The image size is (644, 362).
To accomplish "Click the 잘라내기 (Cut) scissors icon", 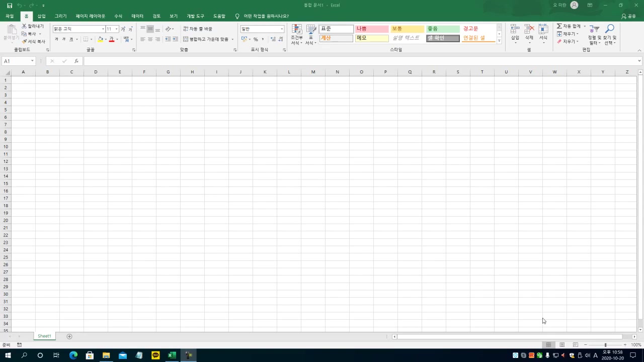I will [x=24, y=26].
